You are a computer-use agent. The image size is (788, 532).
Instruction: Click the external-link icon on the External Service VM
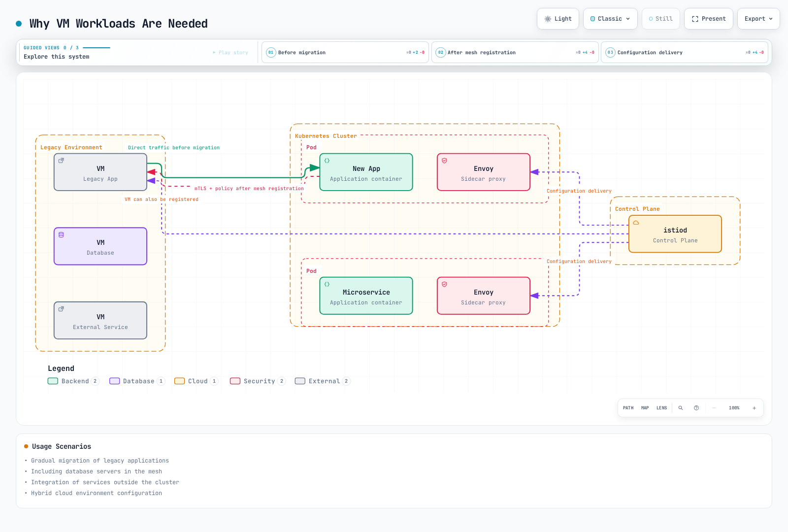pyautogui.click(x=61, y=309)
